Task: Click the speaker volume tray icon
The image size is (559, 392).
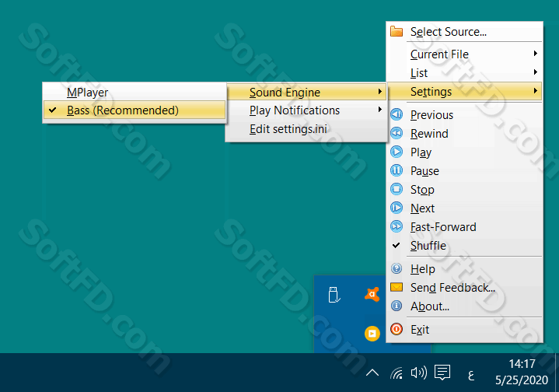Action: click(418, 373)
